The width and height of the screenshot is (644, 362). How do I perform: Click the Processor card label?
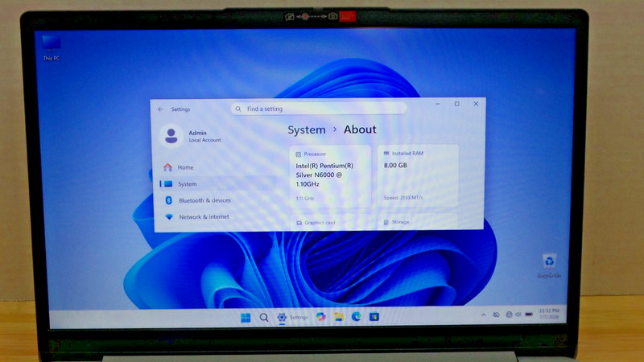(315, 154)
